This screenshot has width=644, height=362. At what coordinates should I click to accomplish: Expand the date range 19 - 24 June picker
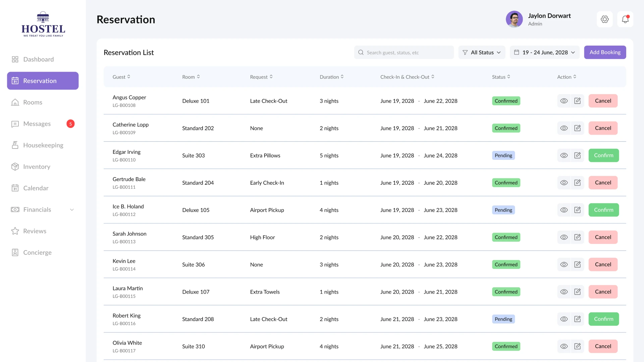point(544,52)
